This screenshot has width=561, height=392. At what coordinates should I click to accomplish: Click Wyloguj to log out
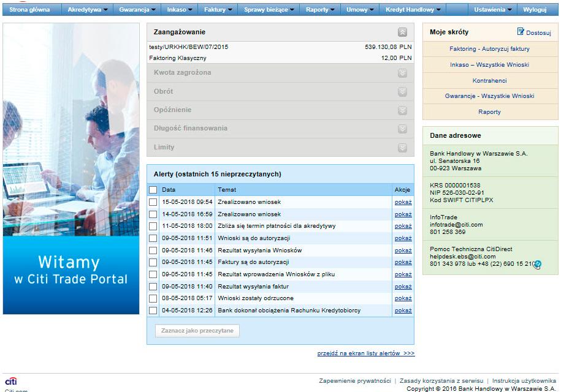[535, 10]
